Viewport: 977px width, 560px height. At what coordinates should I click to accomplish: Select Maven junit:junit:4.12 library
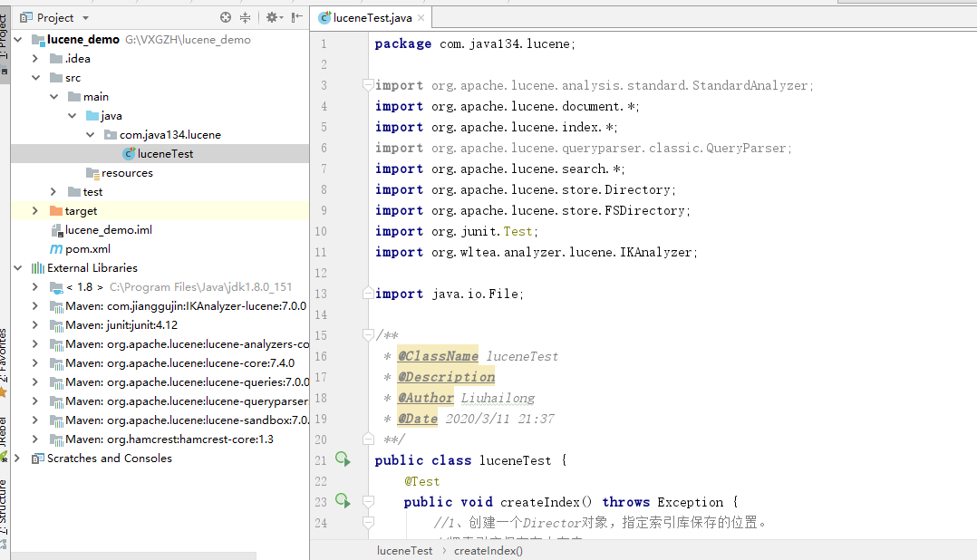(x=121, y=325)
